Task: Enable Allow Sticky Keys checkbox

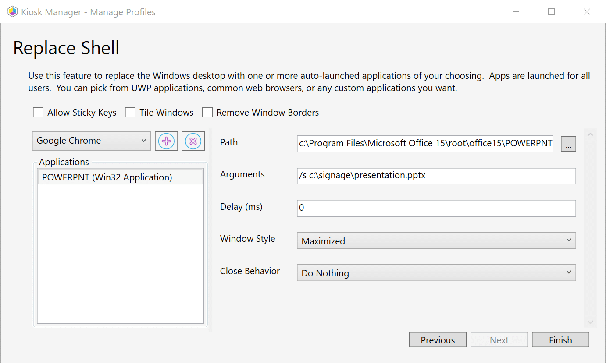Action: pos(38,113)
